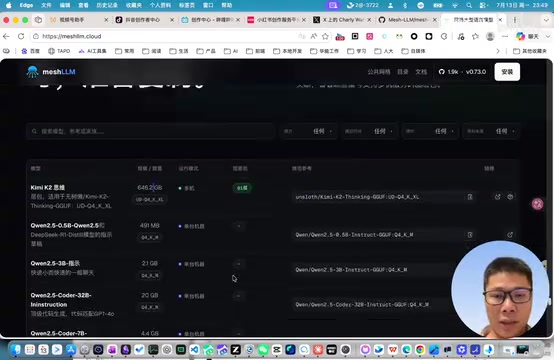This screenshot has width=554, height=360.
Task: Open the AI工具集 bookmark
Action: 93,51
